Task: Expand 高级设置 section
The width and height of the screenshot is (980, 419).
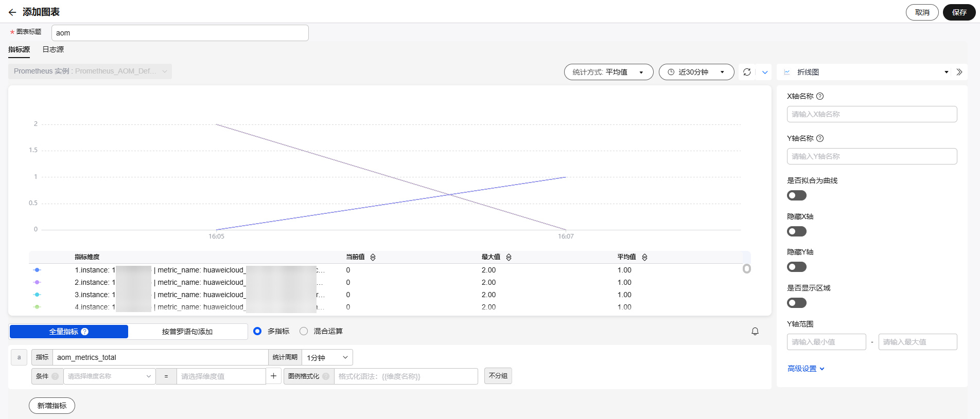Action: click(x=806, y=369)
